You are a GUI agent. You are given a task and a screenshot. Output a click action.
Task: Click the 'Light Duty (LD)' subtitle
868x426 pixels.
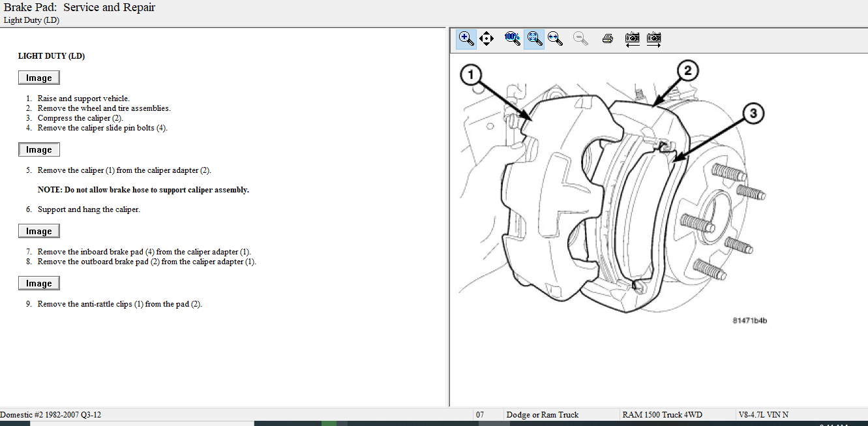point(32,20)
